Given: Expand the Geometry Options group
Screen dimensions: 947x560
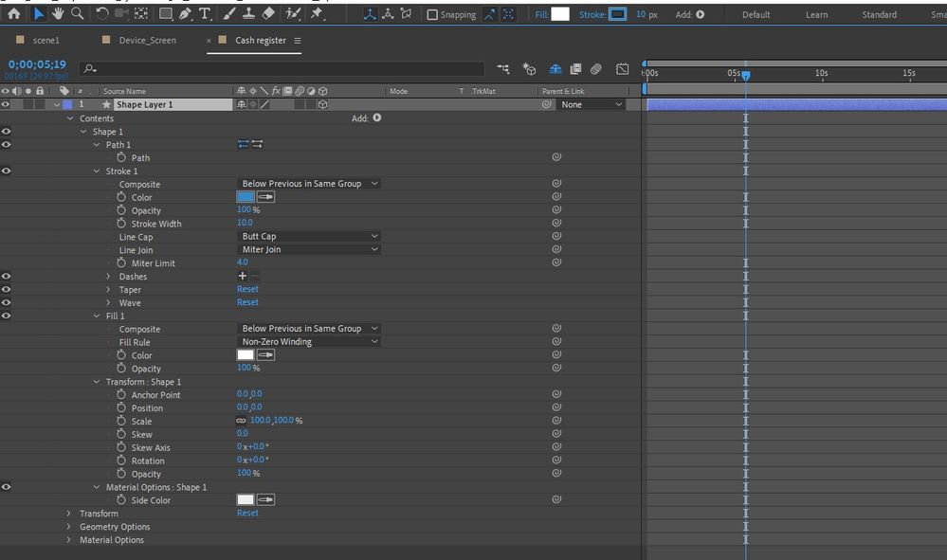Looking at the screenshot, I should (x=69, y=526).
